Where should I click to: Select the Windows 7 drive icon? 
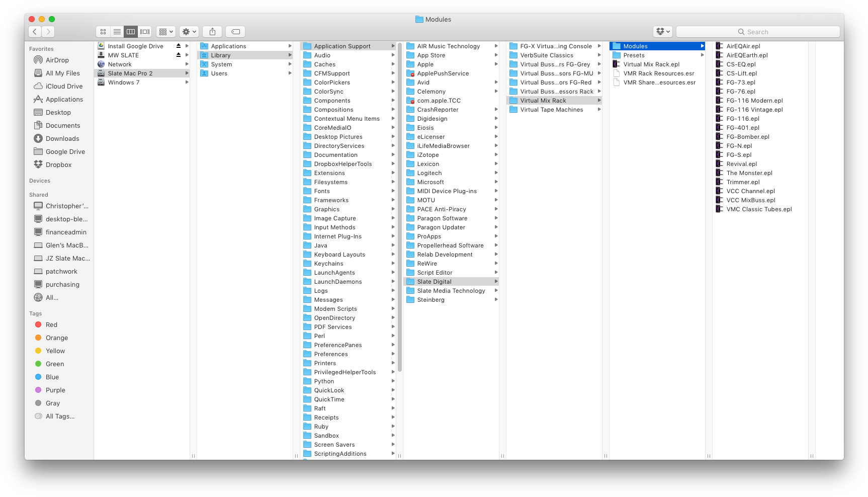[101, 82]
